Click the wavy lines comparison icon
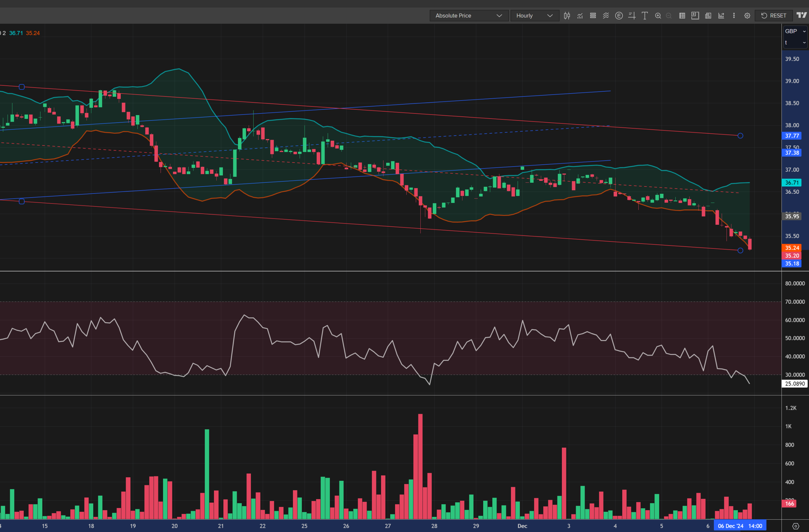 pos(606,15)
